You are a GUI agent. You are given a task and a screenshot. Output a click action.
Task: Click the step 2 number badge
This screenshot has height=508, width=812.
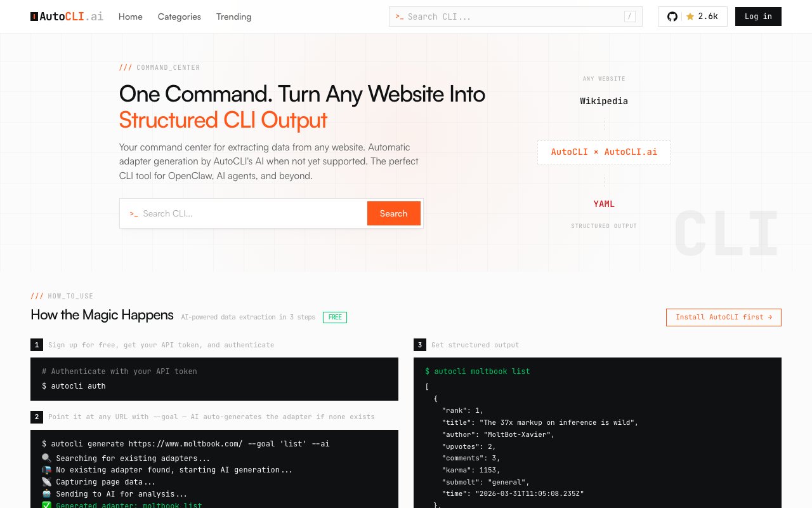tap(37, 417)
